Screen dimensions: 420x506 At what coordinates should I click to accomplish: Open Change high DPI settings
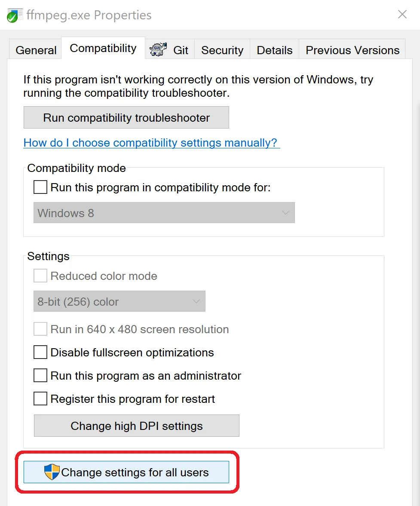pyautogui.click(x=136, y=426)
